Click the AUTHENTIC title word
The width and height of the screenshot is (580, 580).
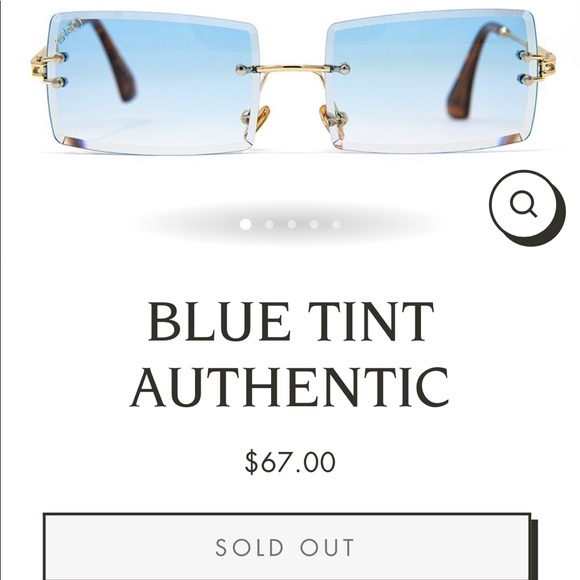coord(290,387)
